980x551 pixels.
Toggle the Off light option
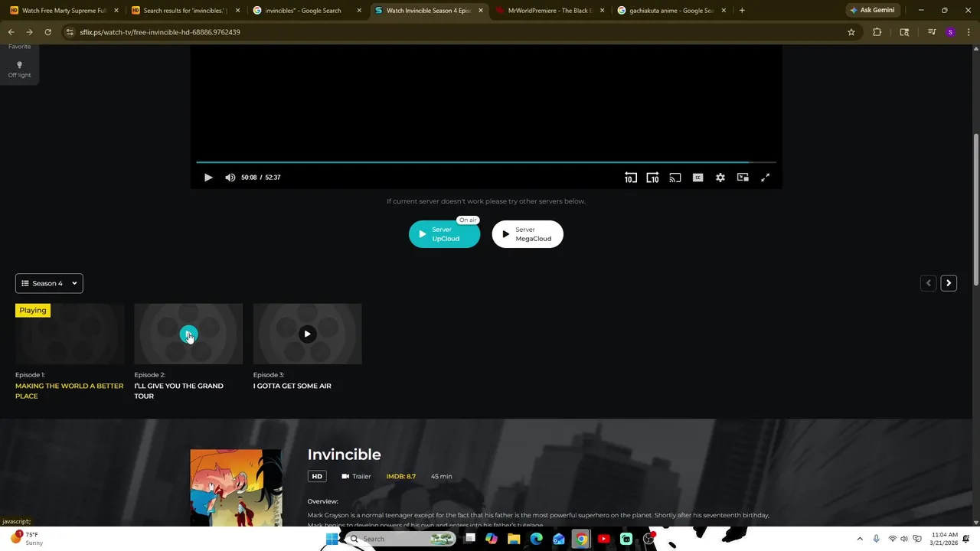(19, 70)
